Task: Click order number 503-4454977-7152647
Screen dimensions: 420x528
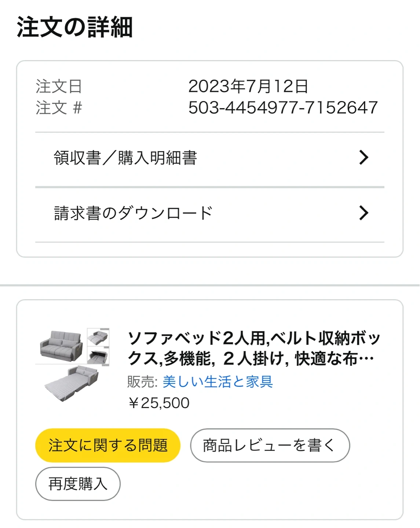Action: pyautogui.click(x=283, y=108)
